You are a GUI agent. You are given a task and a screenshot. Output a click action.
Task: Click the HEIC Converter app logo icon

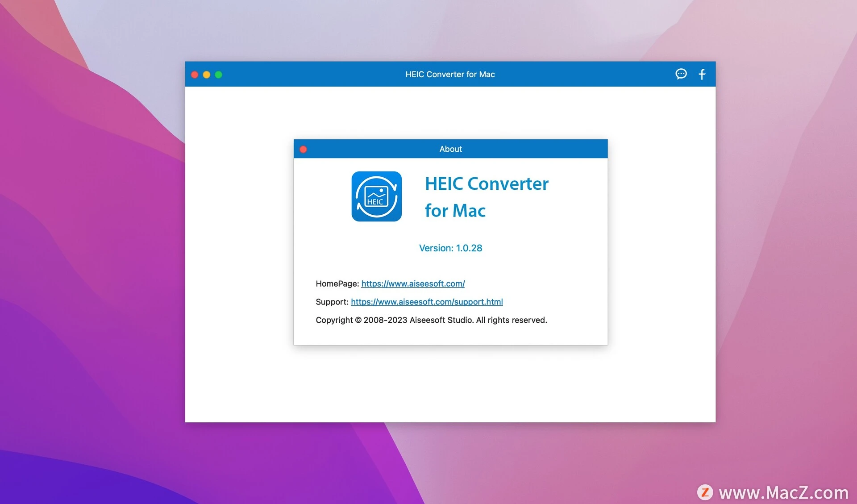pyautogui.click(x=376, y=196)
